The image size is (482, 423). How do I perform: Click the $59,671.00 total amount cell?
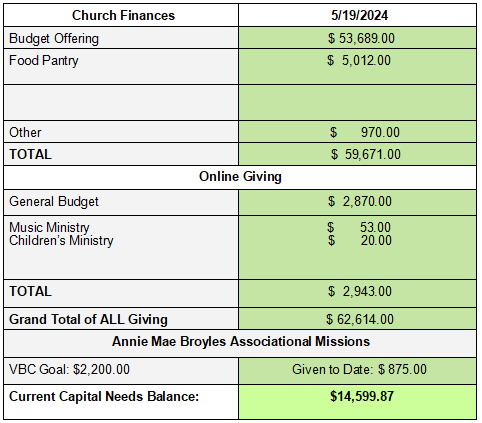click(357, 154)
